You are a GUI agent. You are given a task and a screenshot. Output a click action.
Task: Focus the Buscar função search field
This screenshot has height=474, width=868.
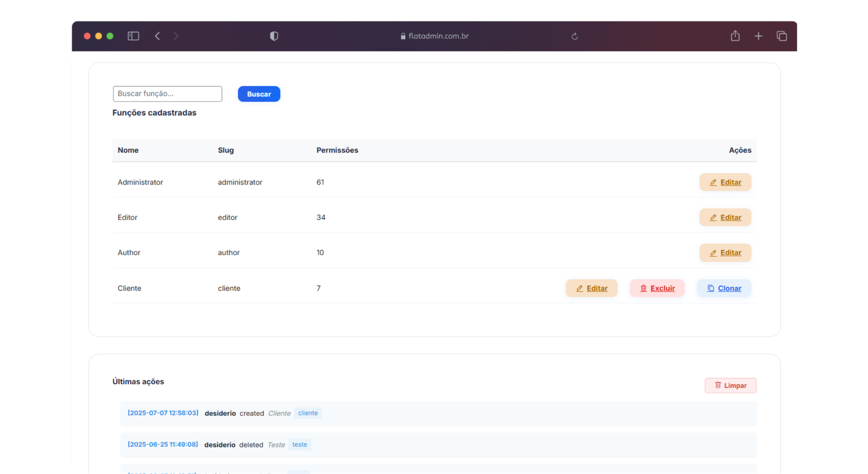tap(167, 93)
